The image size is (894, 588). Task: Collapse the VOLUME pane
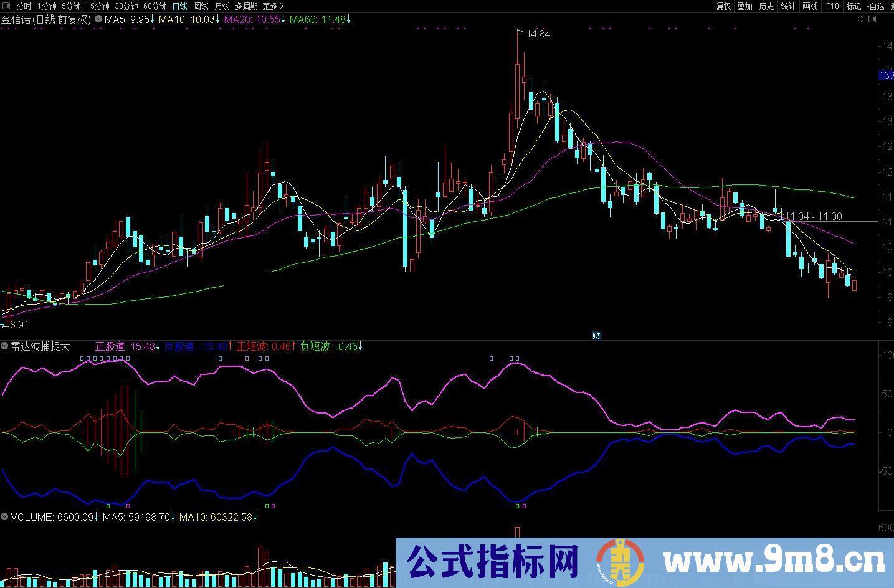click(x=4, y=517)
